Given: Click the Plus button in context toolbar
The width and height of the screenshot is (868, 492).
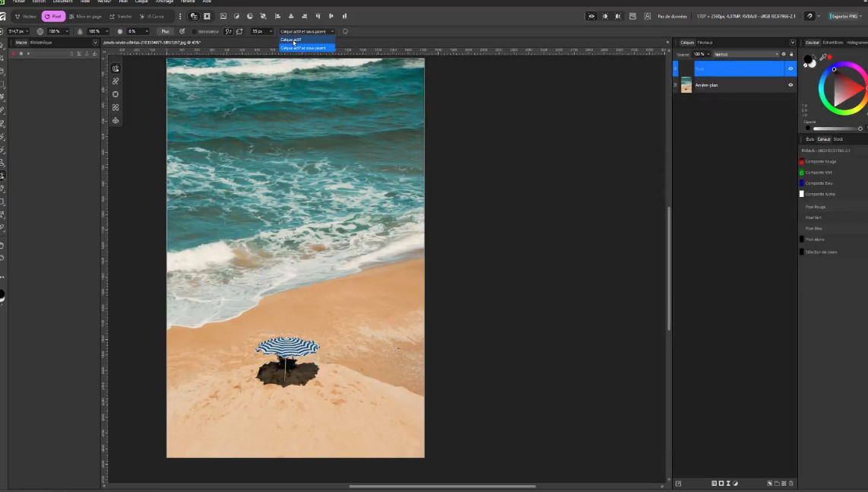Looking at the screenshot, I should tap(165, 32).
